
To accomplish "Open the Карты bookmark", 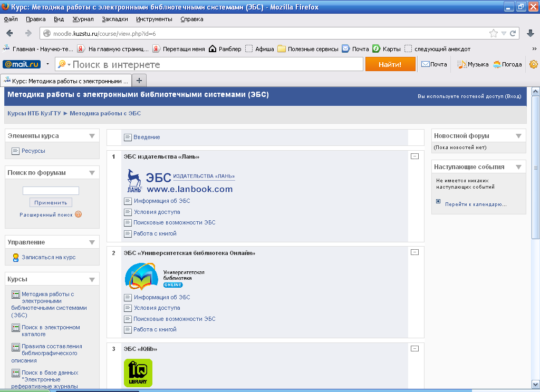I will 387,49.
